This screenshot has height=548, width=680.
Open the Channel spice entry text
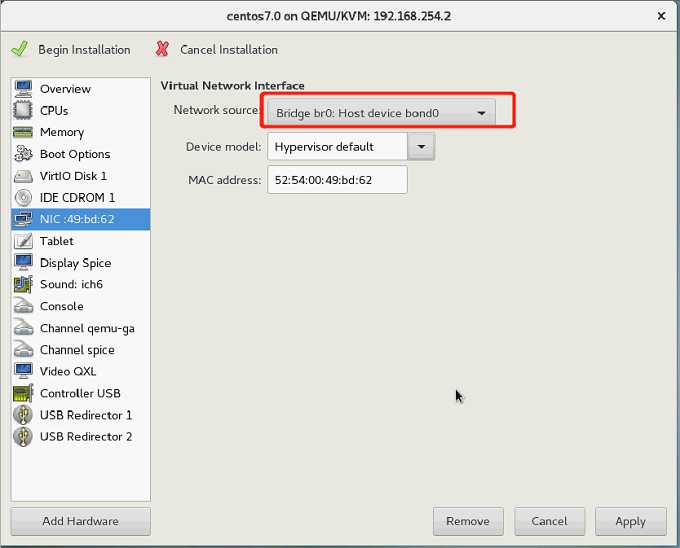[77, 350]
